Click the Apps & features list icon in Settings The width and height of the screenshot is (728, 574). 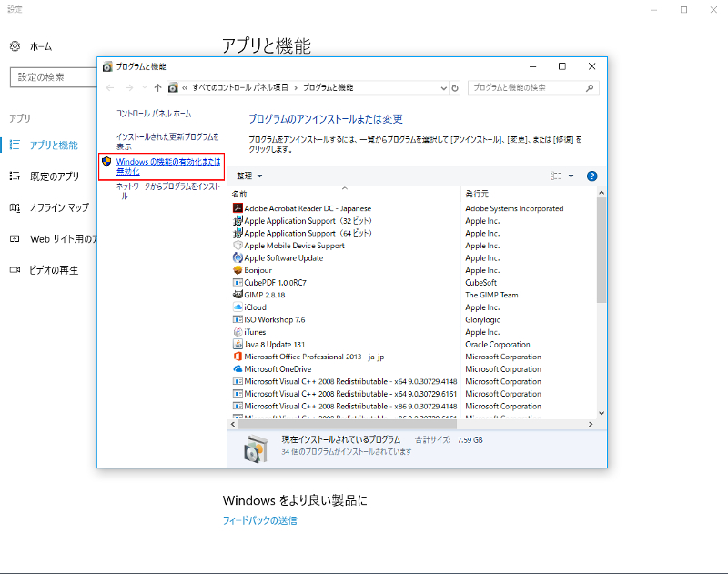click(15, 145)
